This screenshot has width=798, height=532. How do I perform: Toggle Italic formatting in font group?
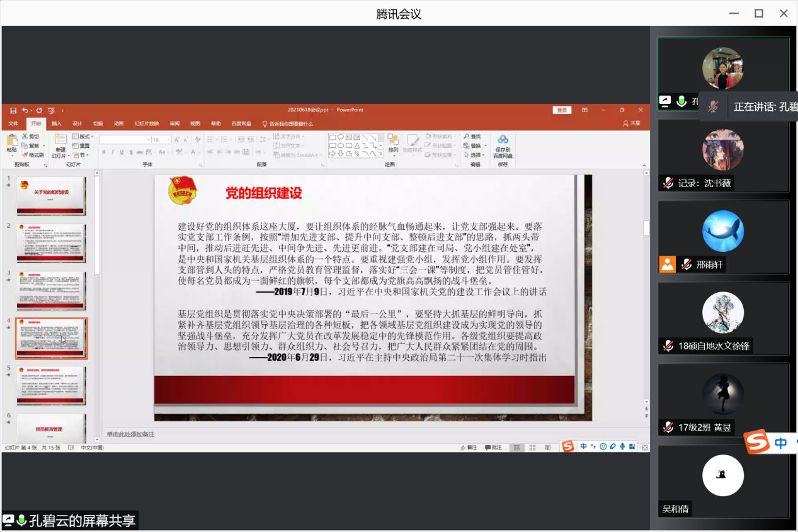113,152
